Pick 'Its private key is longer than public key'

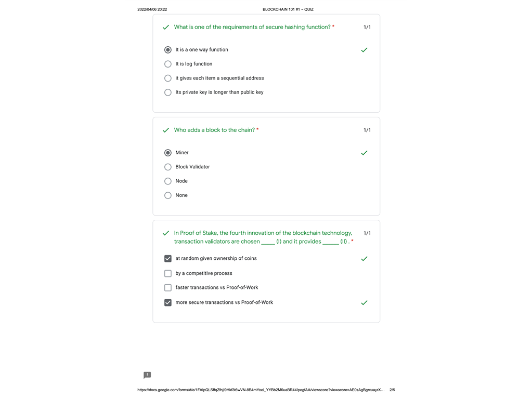point(167,92)
